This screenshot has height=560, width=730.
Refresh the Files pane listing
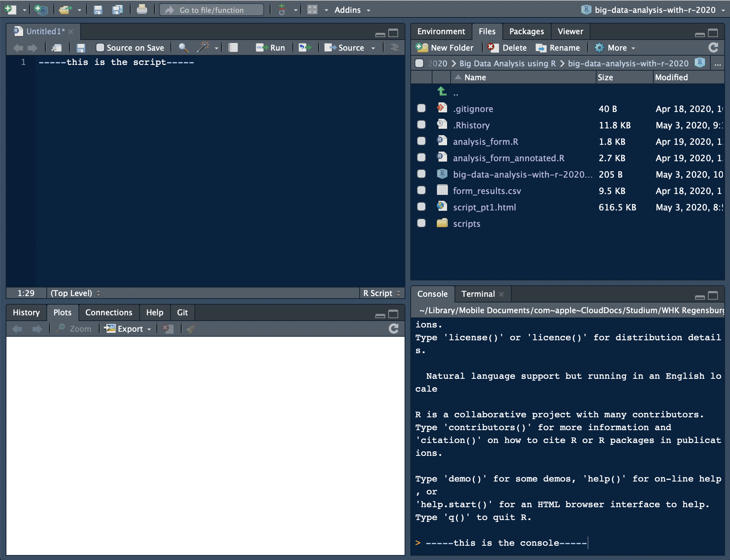pyautogui.click(x=713, y=47)
